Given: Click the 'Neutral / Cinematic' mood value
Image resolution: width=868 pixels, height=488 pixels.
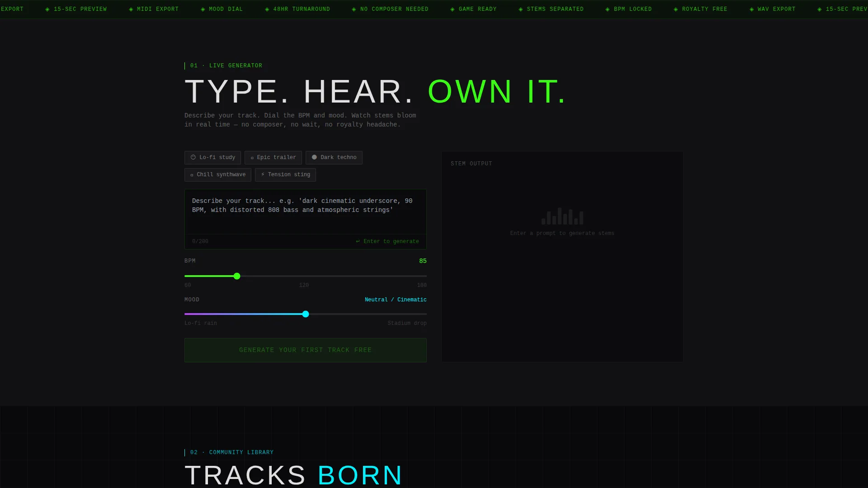Looking at the screenshot, I should coord(396,300).
